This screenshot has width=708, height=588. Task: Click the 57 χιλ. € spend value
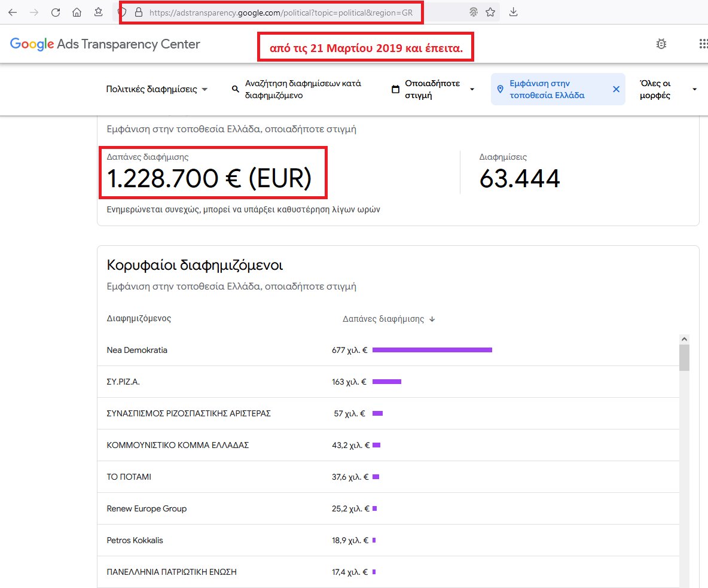pyautogui.click(x=349, y=413)
